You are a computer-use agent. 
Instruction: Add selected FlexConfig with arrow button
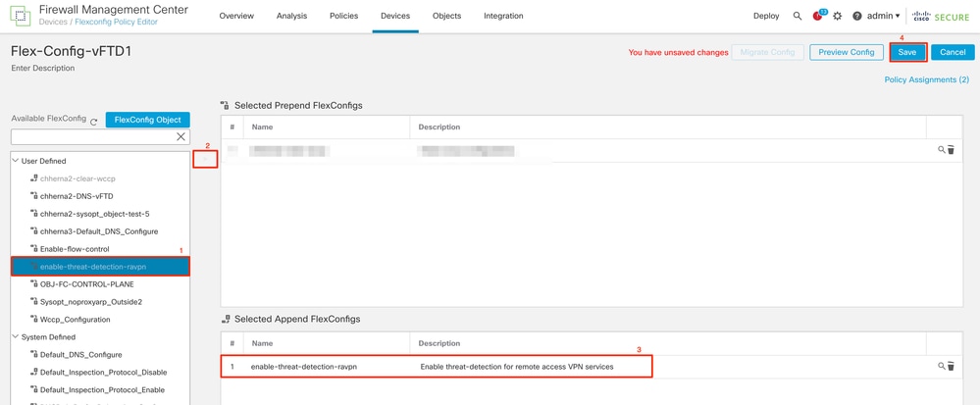click(x=207, y=159)
